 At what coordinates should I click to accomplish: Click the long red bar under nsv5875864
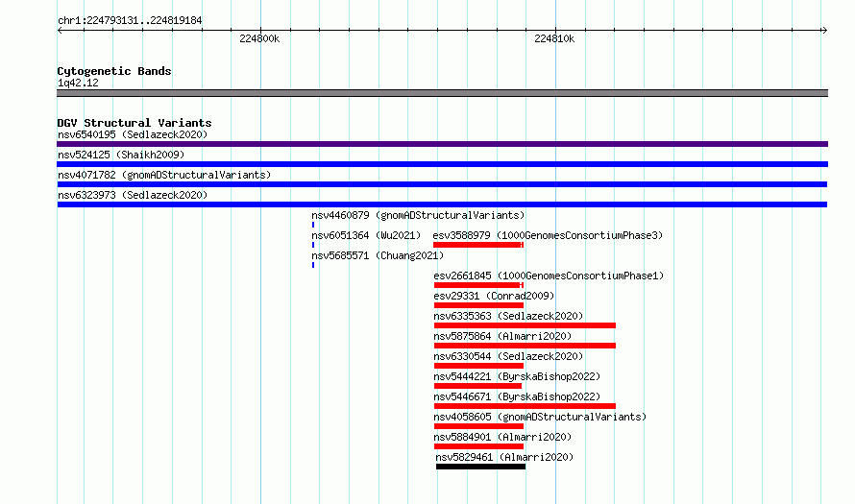(x=525, y=346)
